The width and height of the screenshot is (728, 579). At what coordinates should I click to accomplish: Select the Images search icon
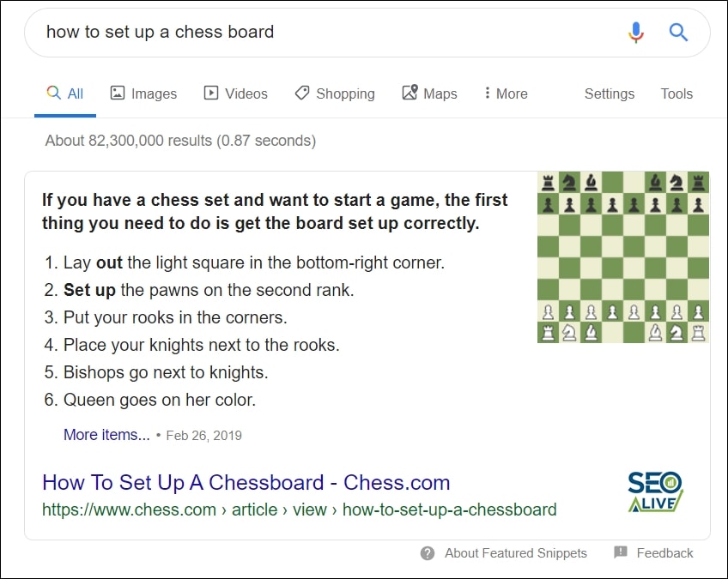(x=117, y=93)
